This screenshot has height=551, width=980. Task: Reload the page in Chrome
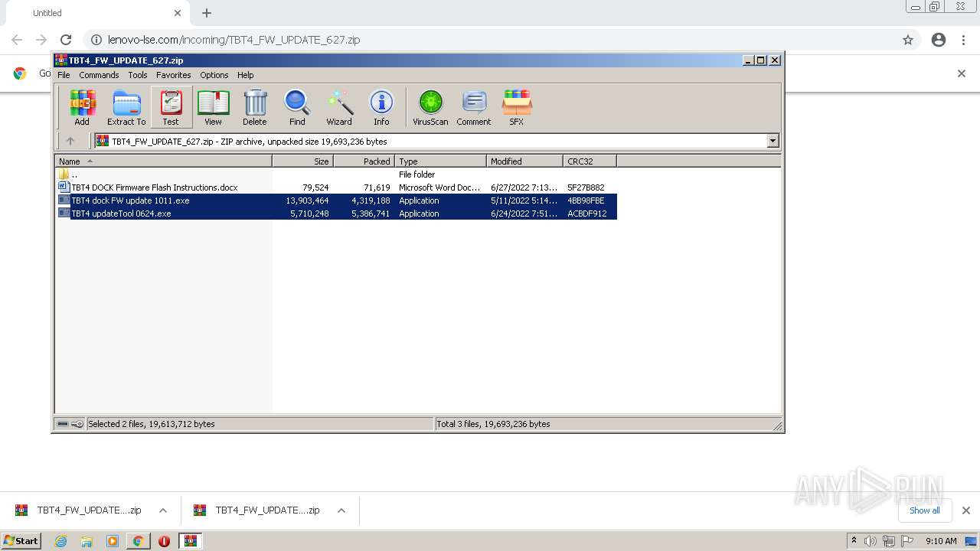point(66,40)
